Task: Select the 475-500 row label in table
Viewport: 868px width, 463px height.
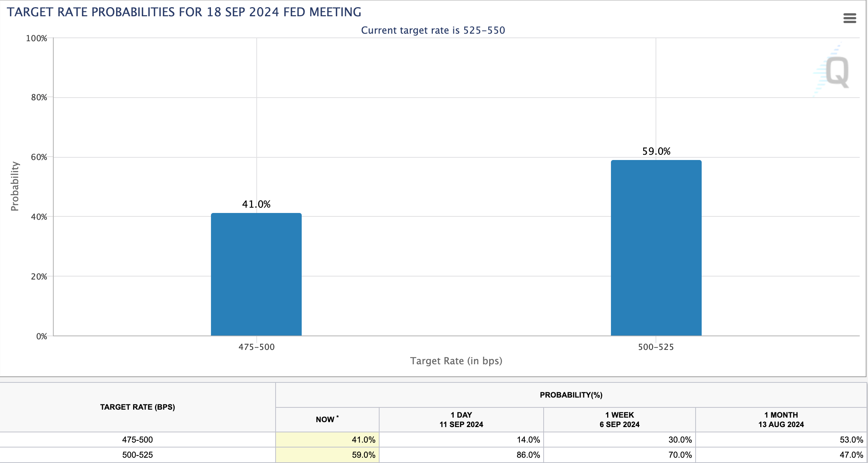Action: pos(138,440)
